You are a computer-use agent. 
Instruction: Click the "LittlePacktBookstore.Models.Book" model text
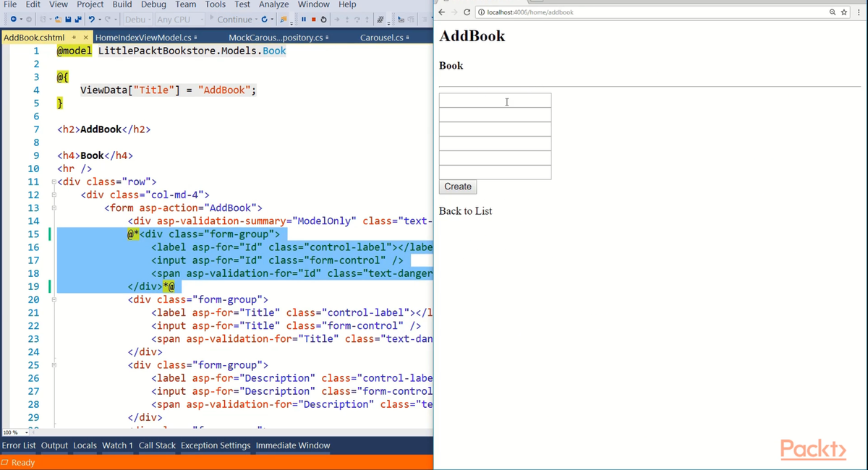click(192, 51)
